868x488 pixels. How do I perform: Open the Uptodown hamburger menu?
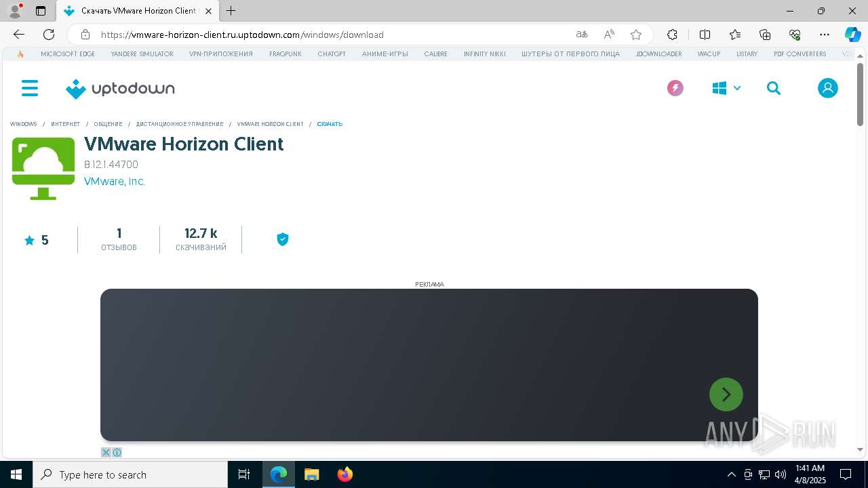[30, 88]
